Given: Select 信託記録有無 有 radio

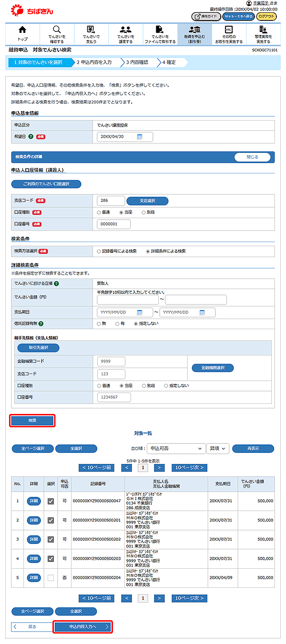Looking at the screenshot, I should pos(117,323).
